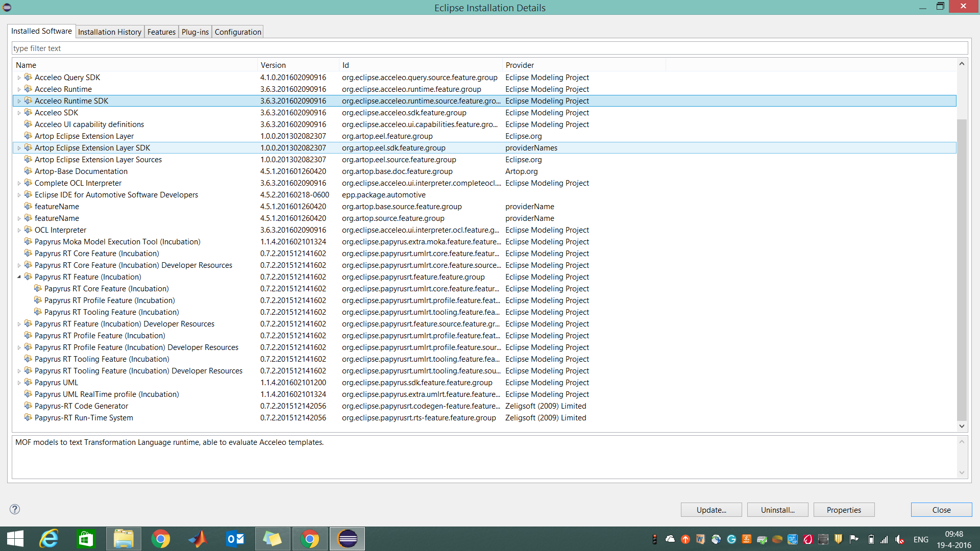Switch to the Plug-ins tab
Viewport: 980px width, 551px height.
coord(195,32)
